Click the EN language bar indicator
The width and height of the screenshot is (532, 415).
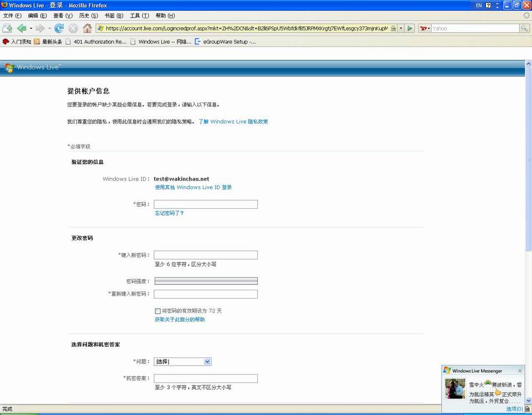479,6
